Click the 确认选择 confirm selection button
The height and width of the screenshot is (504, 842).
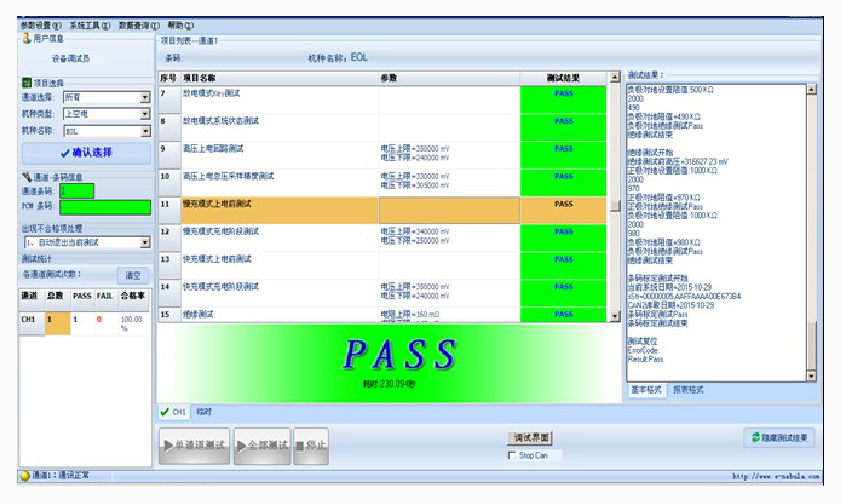[85, 153]
